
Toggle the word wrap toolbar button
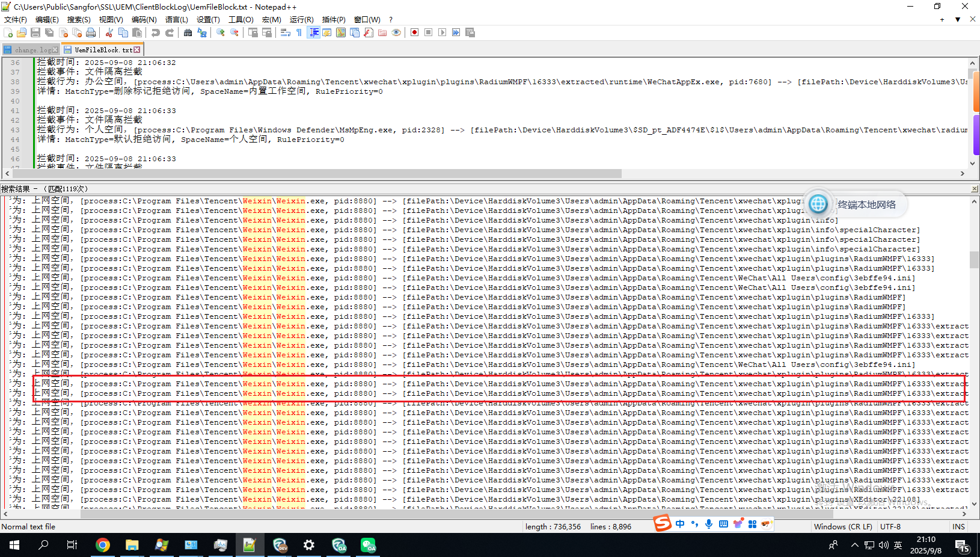pyautogui.click(x=286, y=32)
